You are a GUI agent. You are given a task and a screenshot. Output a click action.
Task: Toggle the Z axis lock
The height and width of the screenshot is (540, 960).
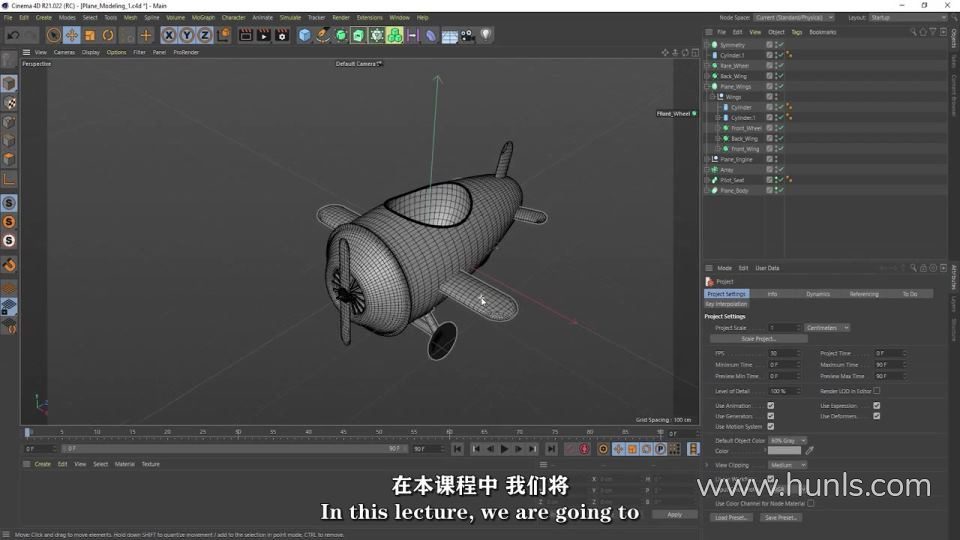tap(204, 36)
